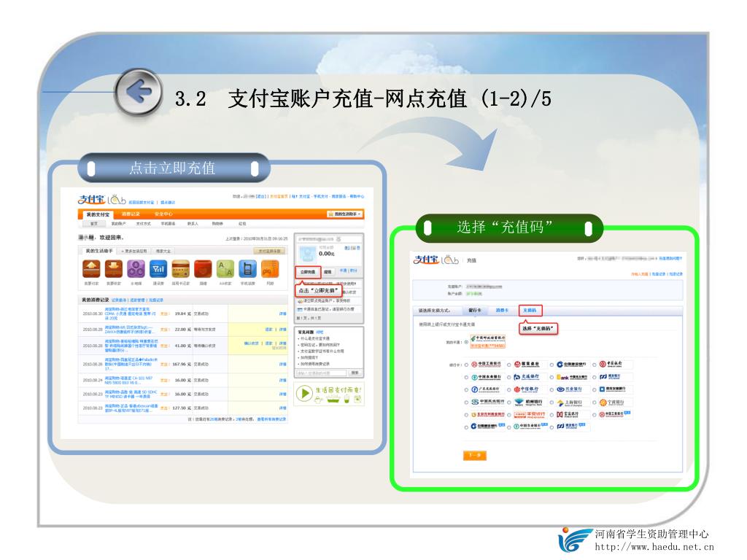Open the blue mobile phone top-up icon
This screenshot has width=747, height=560.
tap(248, 269)
